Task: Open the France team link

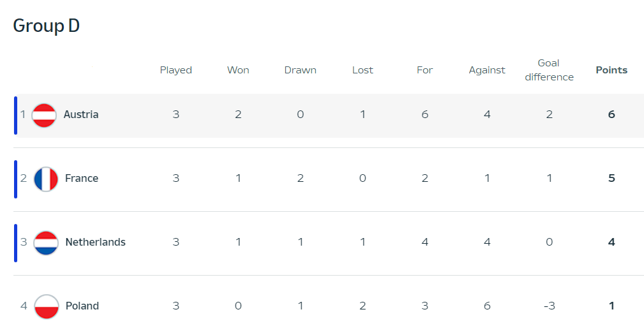Action: 82,178
